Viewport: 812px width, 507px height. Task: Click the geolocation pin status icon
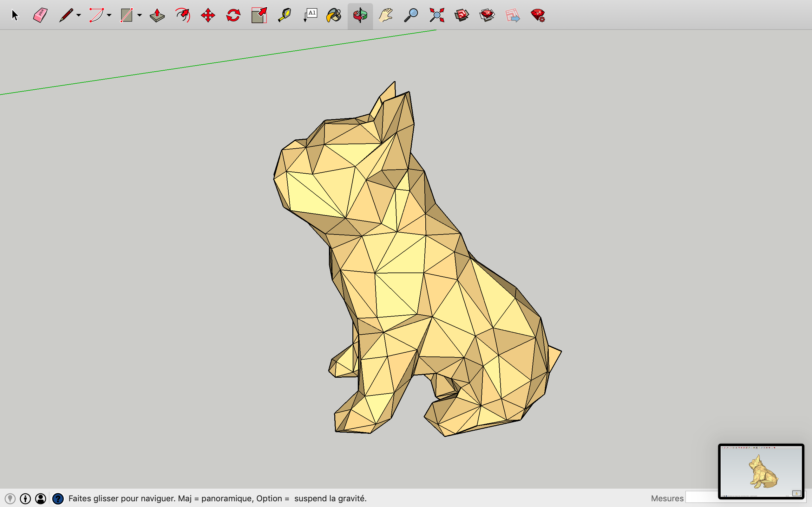pos(10,499)
